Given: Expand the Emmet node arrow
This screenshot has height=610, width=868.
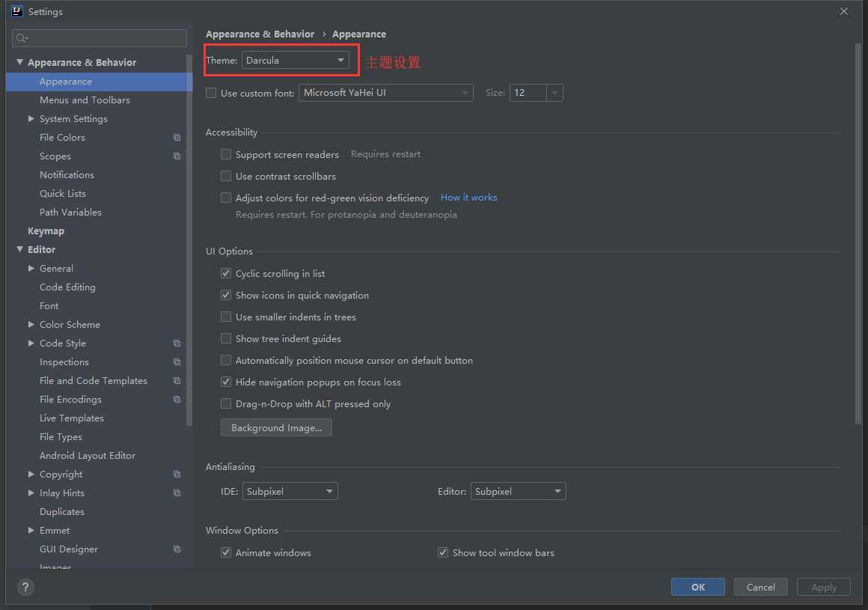Looking at the screenshot, I should (x=31, y=531).
